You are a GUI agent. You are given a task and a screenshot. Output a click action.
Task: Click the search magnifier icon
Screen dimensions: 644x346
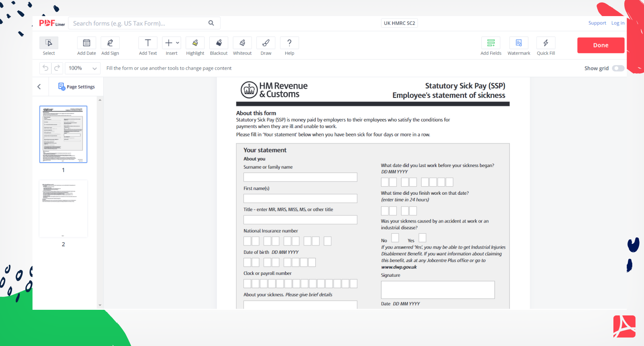pyautogui.click(x=211, y=23)
